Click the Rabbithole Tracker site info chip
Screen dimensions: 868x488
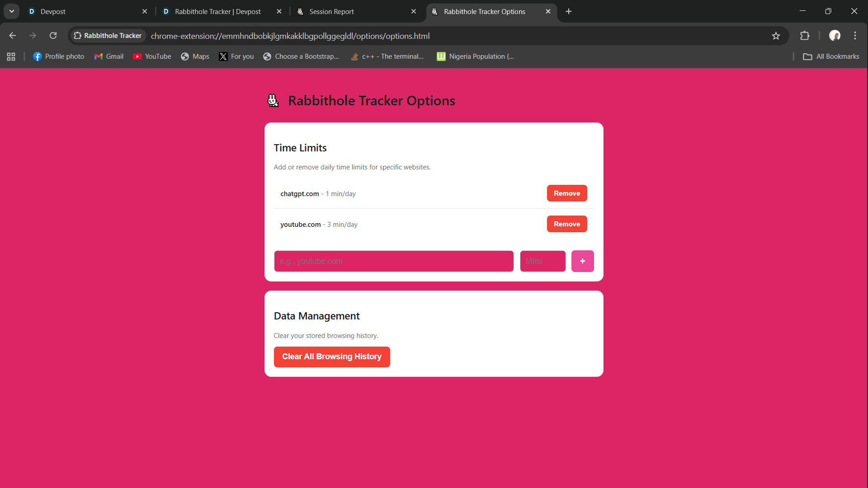[x=108, y=36]
